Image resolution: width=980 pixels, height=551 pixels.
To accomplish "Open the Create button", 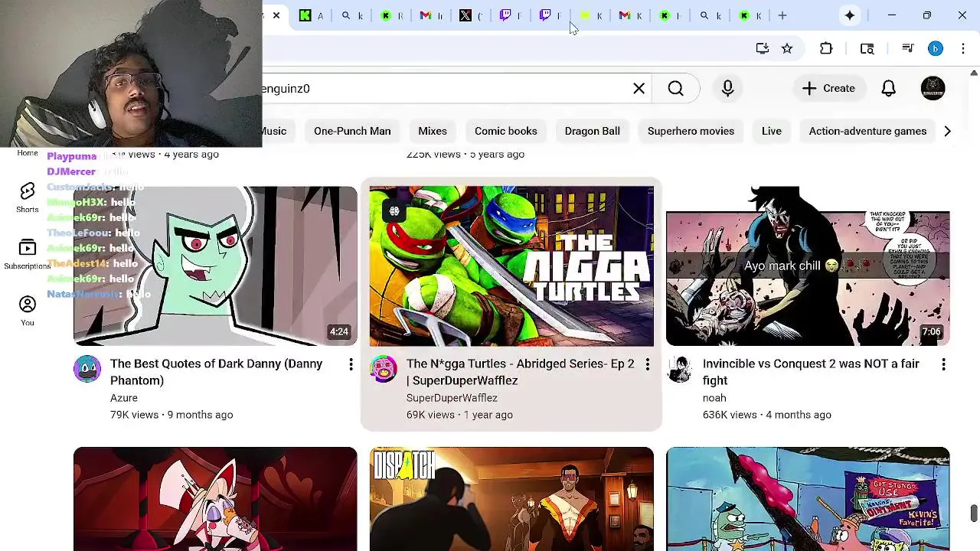I will (x=828, y=88).
